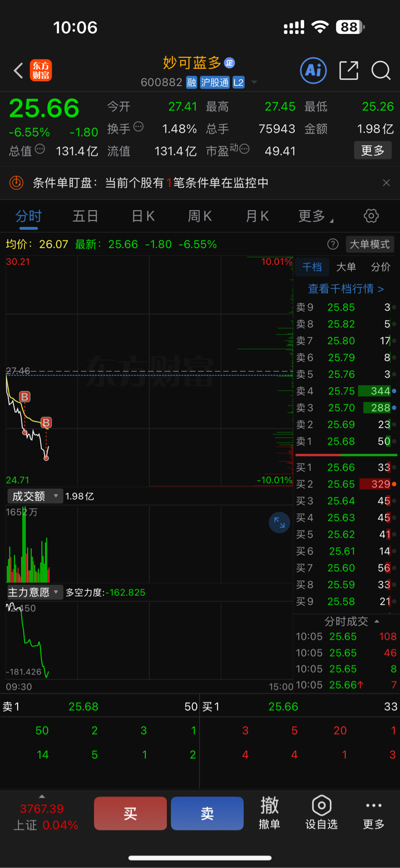400x868 pixels.
Task: Tap the info icon next to 换手
Action: click(139, 127)
